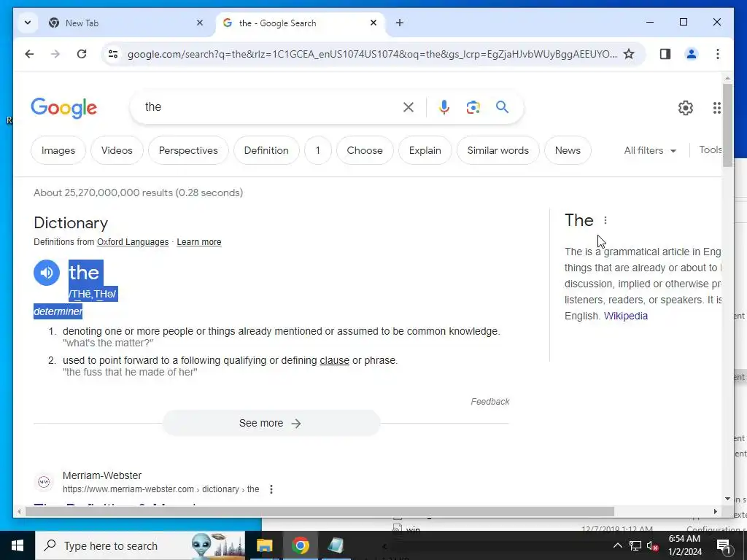Click the scroll down arrow
The image size is (747, 560).
coord(727,499)
